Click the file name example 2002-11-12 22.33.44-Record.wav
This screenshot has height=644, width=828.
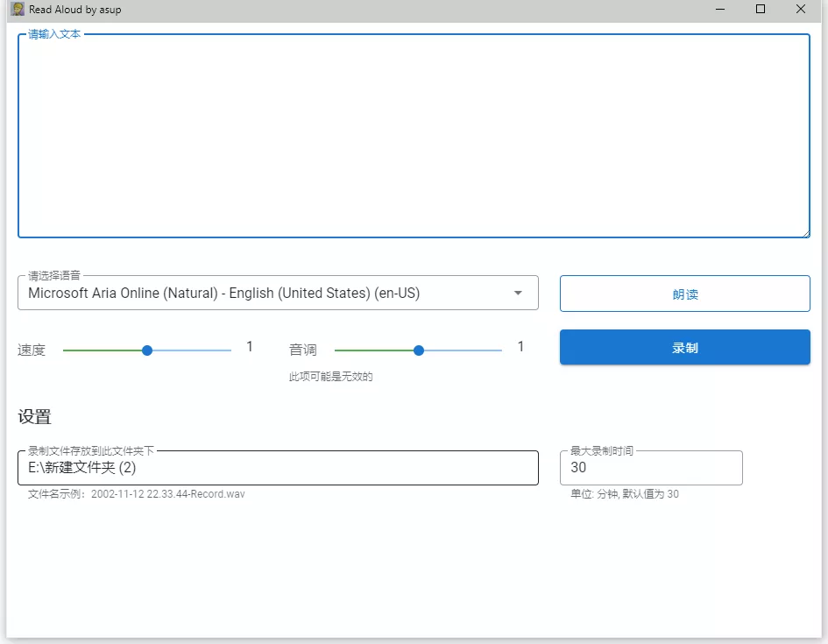(168, 494)
